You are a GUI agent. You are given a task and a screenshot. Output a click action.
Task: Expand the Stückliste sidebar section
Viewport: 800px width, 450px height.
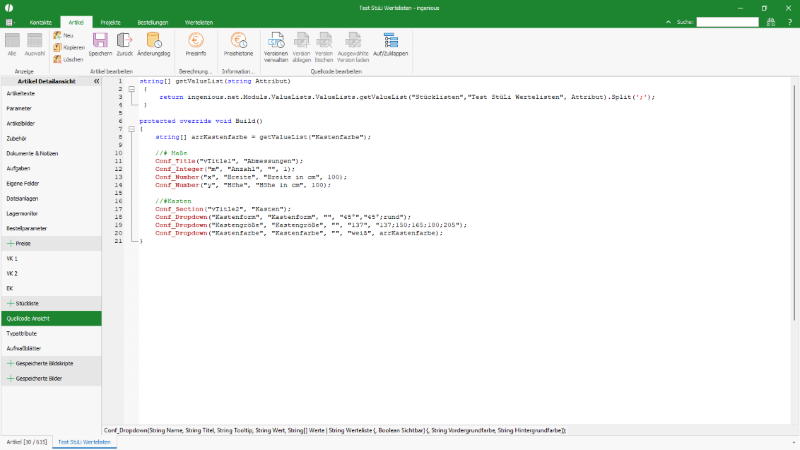pyautogui.click(x=11, y=302)
